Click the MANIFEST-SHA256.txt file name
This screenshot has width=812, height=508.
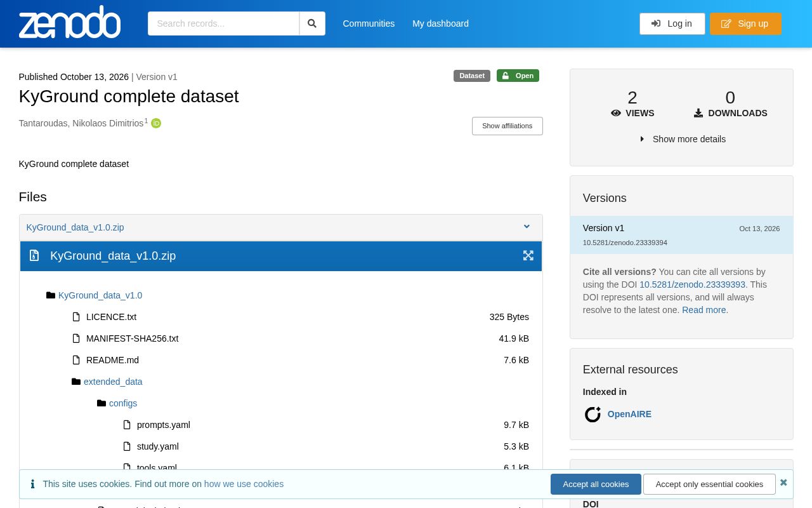click(132, 338)
